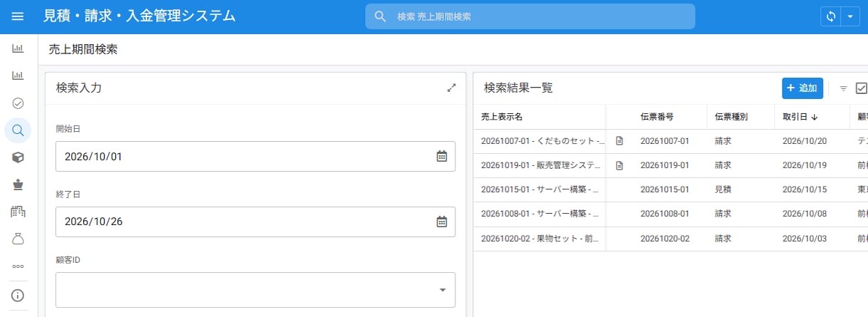This screenshot has height=317, width=868.
Task: Click the magnifier icon in top search bar
Action: pyautogui.click(x=381, y=16)
